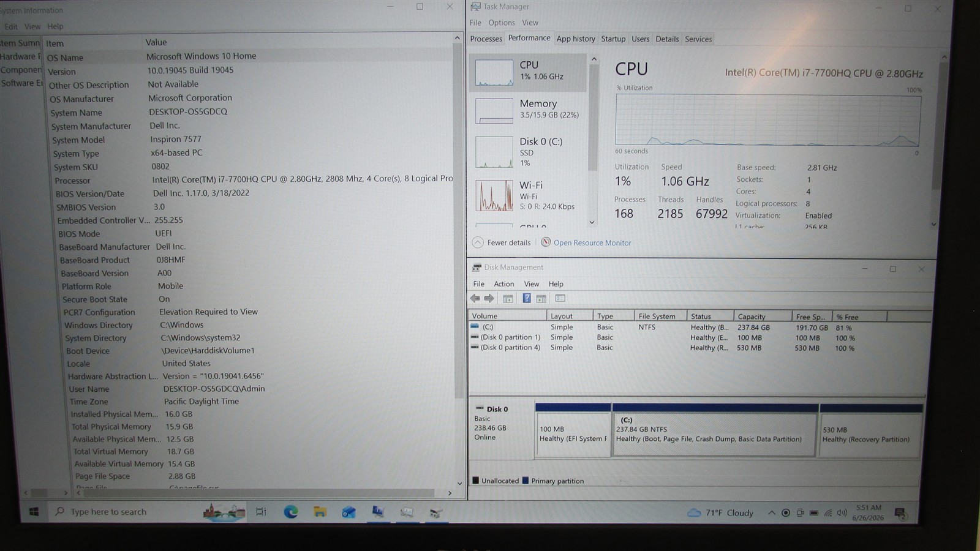Toggle the console tree icon in Disk Management
This screenshot has width=980, height=551.
pos(508,299)
